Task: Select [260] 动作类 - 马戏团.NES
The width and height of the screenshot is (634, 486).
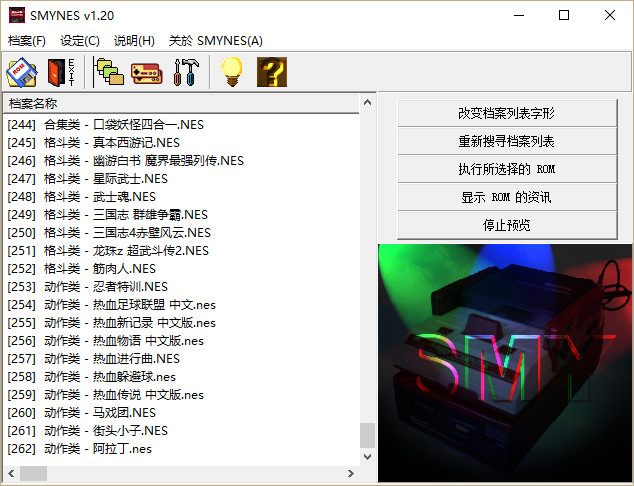Action: coord(81,413)
